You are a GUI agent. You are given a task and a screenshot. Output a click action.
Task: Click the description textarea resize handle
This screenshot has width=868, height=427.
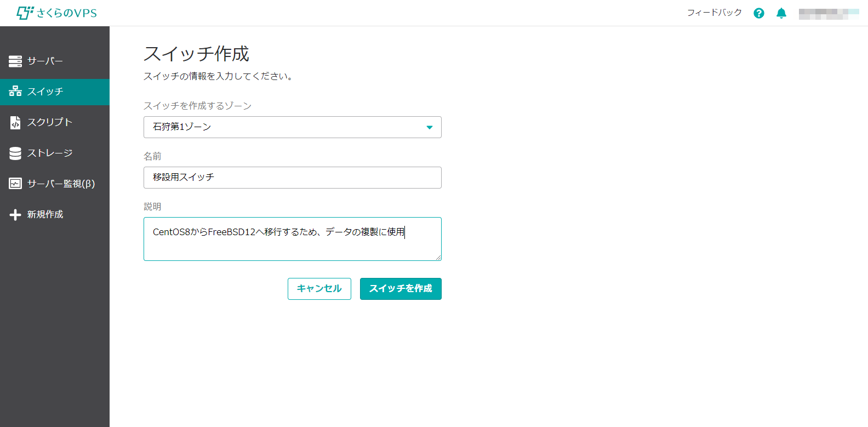(x=438, y=258)
